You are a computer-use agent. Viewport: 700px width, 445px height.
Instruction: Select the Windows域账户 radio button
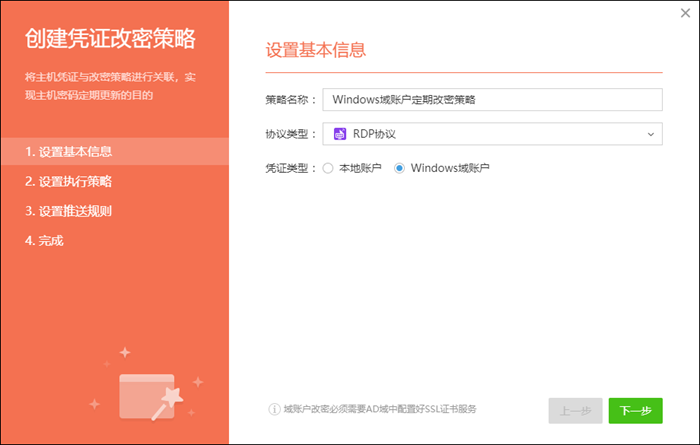point(400,168)
